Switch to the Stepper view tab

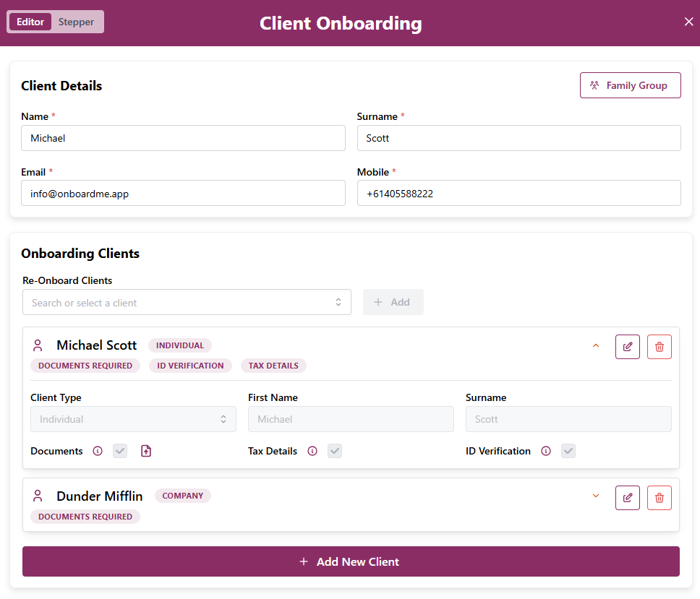(x=76, y=22)
